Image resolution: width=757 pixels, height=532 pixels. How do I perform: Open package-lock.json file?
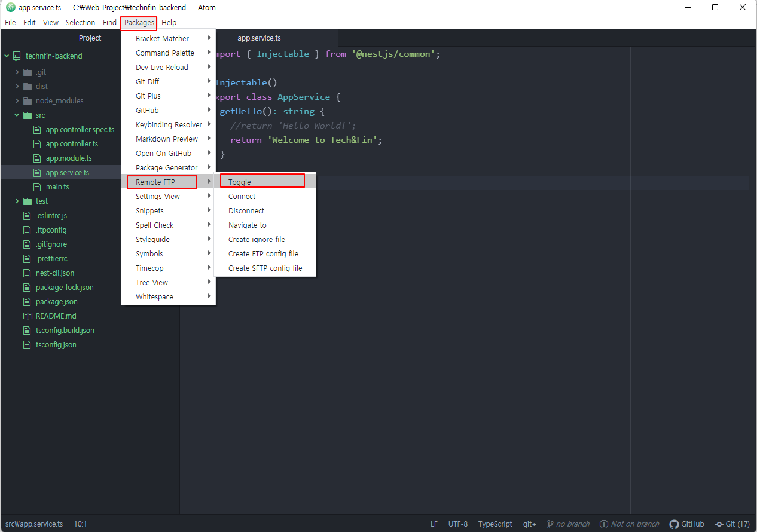(65, 287)
